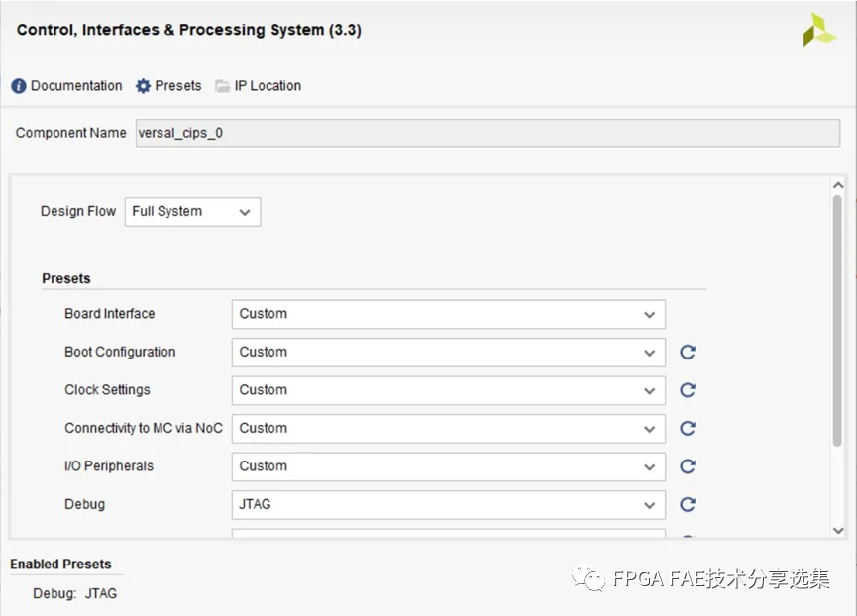Reset the Clock Settings preset
This screenshot has width=857, height=616.
[x=688, y=390]
